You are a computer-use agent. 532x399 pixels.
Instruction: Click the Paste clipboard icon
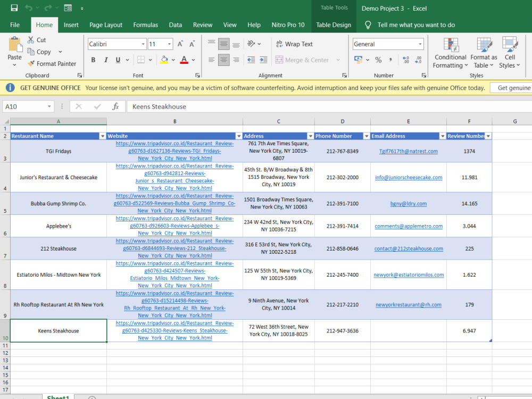coord(14,45)
